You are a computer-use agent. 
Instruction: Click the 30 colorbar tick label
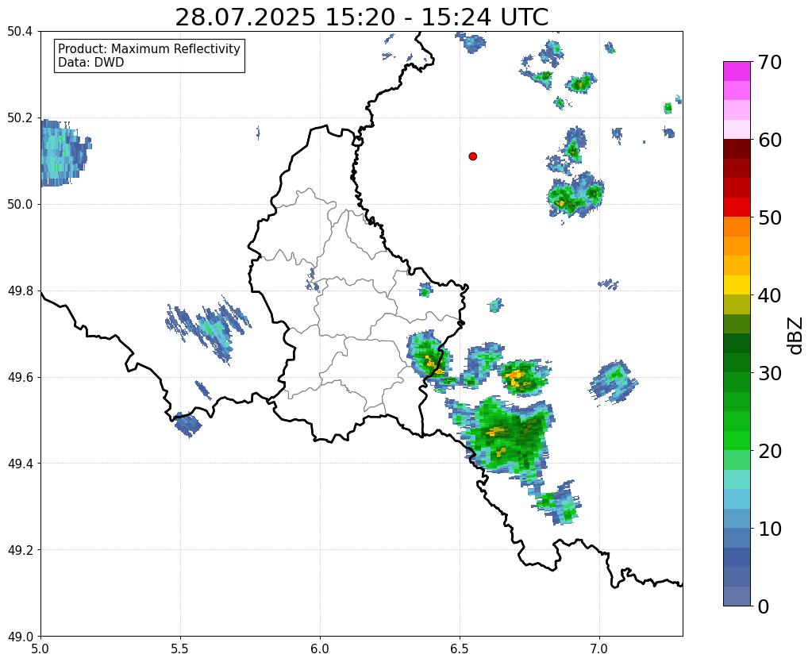pyautogui.click(x=770, y=373)
